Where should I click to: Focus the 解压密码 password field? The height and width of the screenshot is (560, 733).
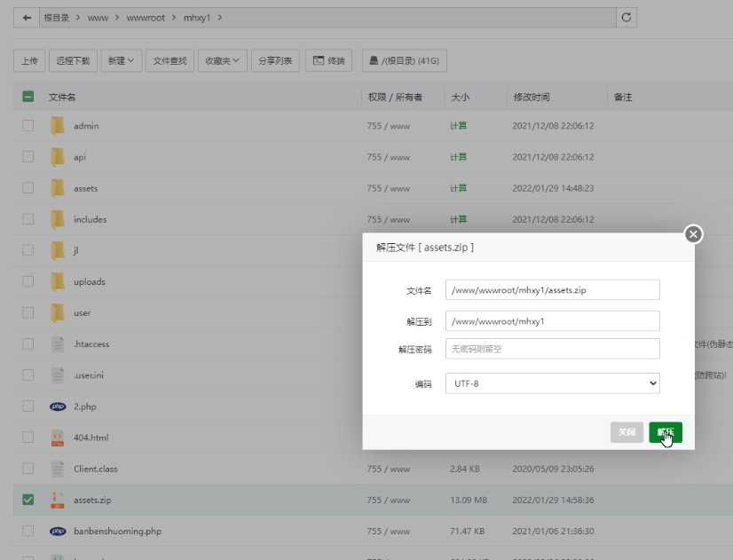tap(553, 349)
